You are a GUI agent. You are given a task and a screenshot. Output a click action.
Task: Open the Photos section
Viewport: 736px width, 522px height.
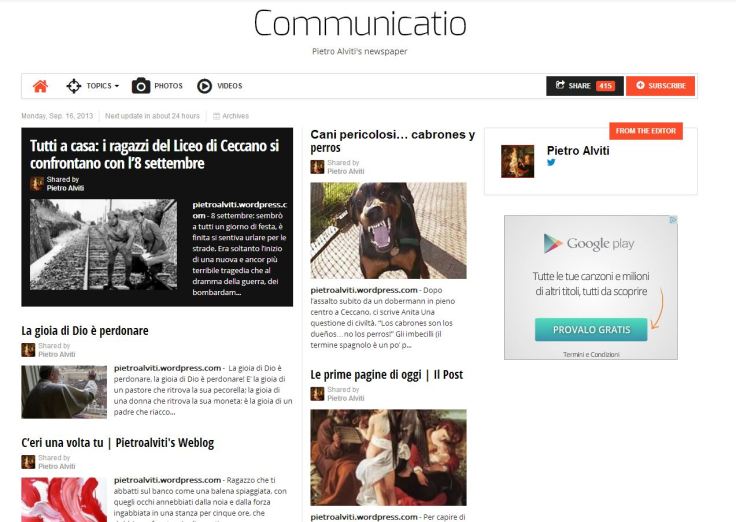click(x=169, y=86)
